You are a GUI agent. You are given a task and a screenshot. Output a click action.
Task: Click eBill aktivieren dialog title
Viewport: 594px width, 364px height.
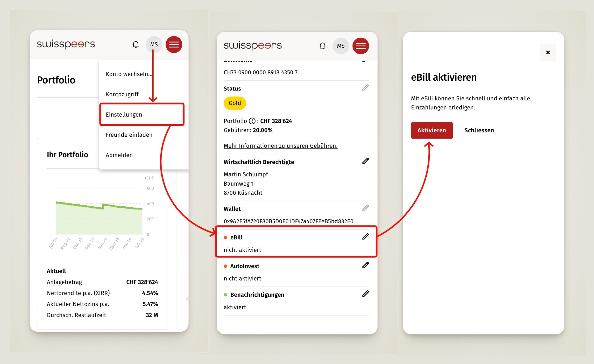coord(444,77)
